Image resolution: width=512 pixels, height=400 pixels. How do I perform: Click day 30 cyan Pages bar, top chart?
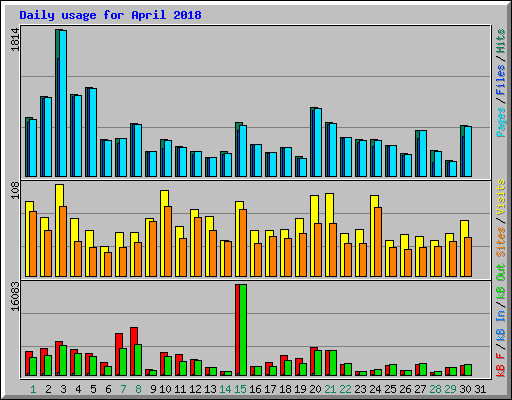pyautogui.click(x=468, y=151)
